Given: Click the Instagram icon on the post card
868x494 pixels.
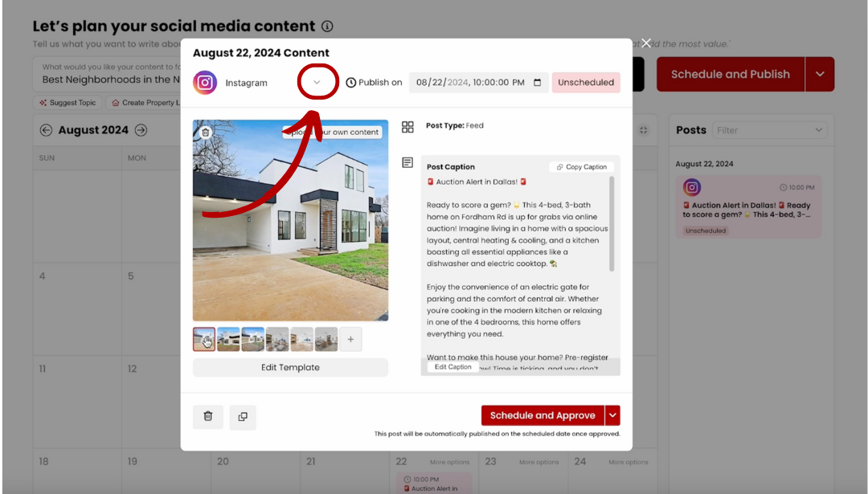Looking at the screenshot, I should tap(691, 187).
